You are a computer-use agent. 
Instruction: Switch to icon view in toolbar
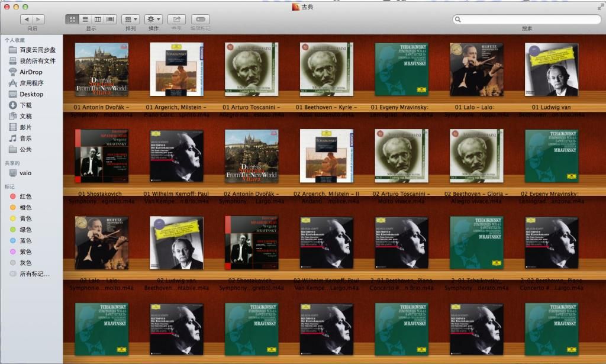click(x=73, y=20)
